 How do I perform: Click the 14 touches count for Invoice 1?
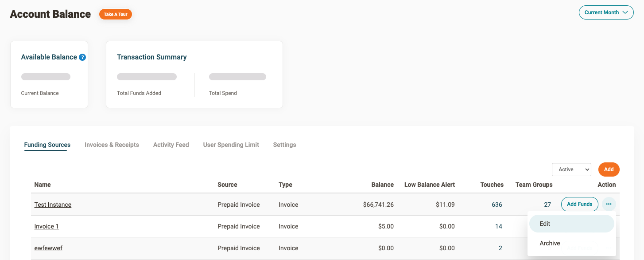(498, 226)
